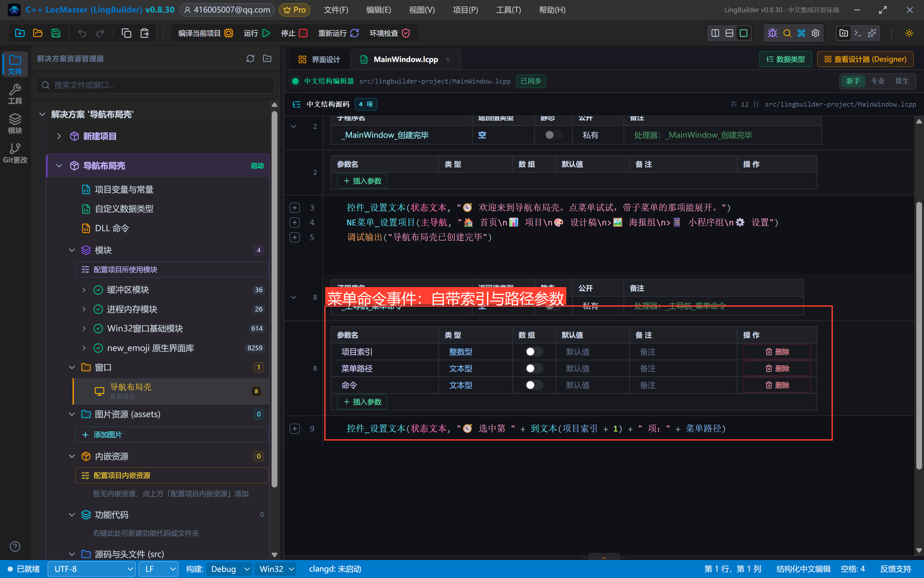Click the undo arrow icon
Screen dimensions: 924x578
click(82, 33)
